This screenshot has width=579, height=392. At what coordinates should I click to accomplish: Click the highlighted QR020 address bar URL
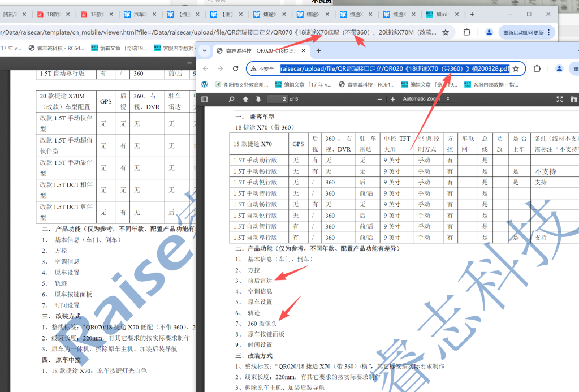(x=395, y=68)
